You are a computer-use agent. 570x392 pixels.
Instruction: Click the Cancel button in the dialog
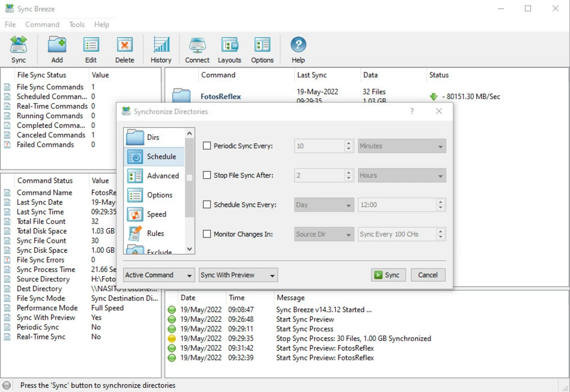pos(428,275)
